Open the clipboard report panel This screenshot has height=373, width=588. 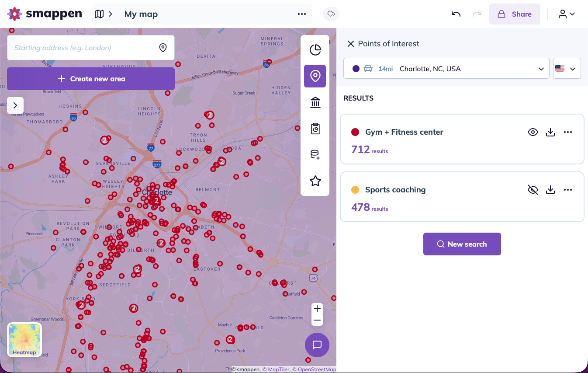[315, 129]
